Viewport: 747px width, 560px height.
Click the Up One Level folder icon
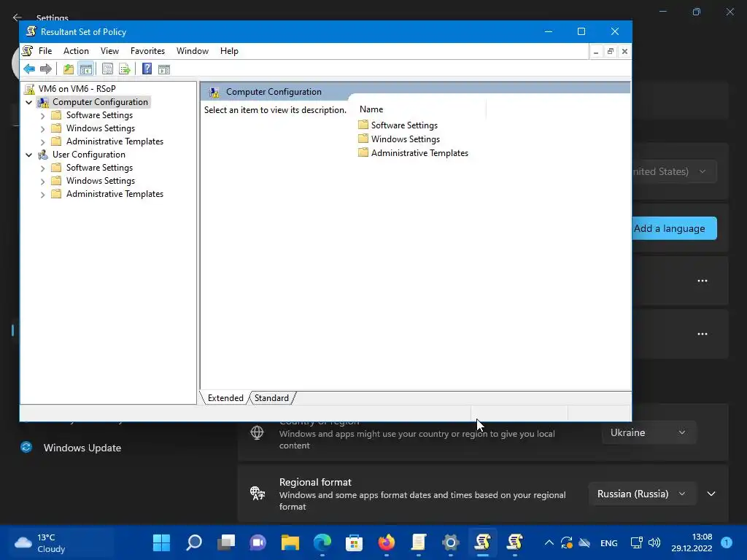(69, 69)
